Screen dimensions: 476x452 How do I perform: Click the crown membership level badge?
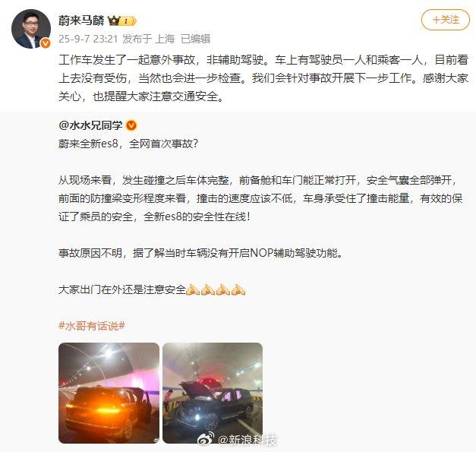click(x=121, y=21)
